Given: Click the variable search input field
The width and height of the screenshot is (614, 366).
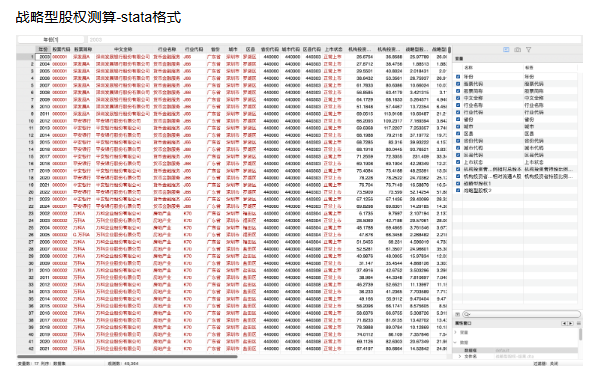Looking at the screenshot, I should [x=522, y=314].
